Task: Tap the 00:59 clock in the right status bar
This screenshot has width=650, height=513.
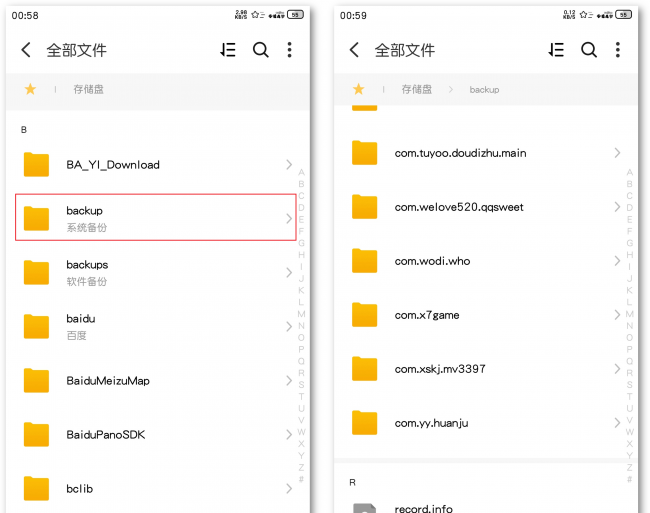Action: 353,15
